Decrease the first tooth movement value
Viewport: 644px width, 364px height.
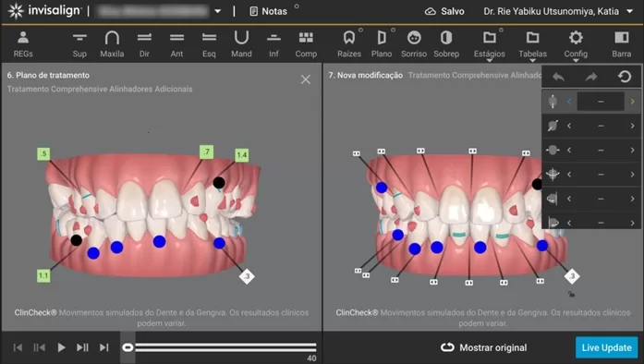[569, 101]
